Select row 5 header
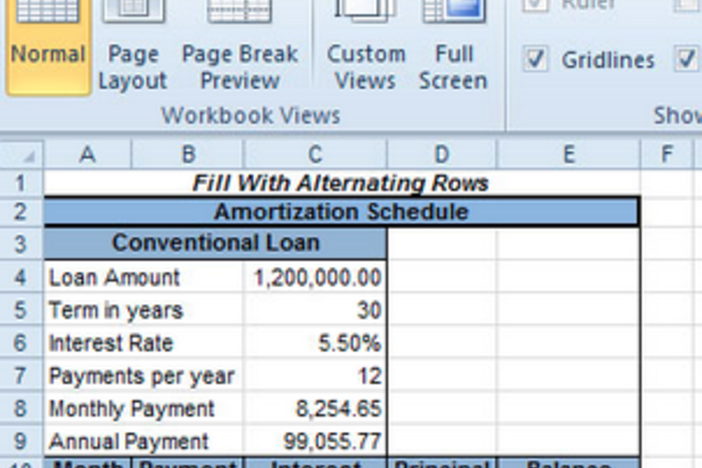The width and height of the screenshot is (702, 468). tap(21, 309)
